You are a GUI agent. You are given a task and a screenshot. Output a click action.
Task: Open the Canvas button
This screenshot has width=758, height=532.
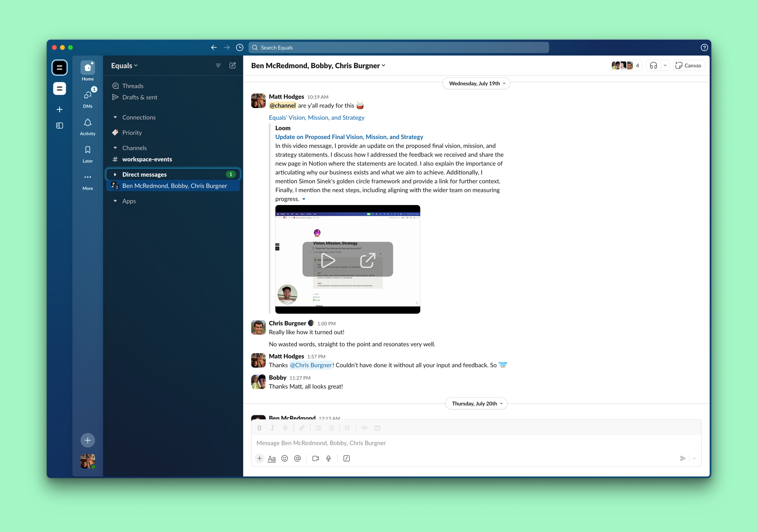pos(689,66)
